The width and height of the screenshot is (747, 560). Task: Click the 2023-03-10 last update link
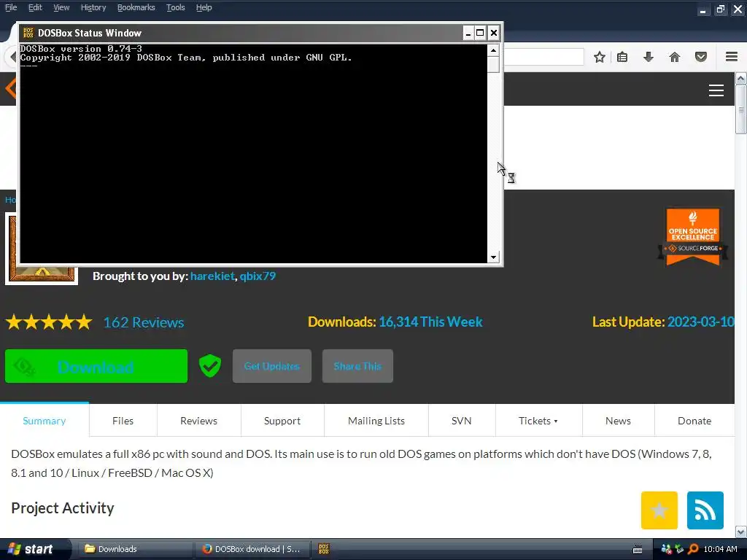(x=701, y=322)
